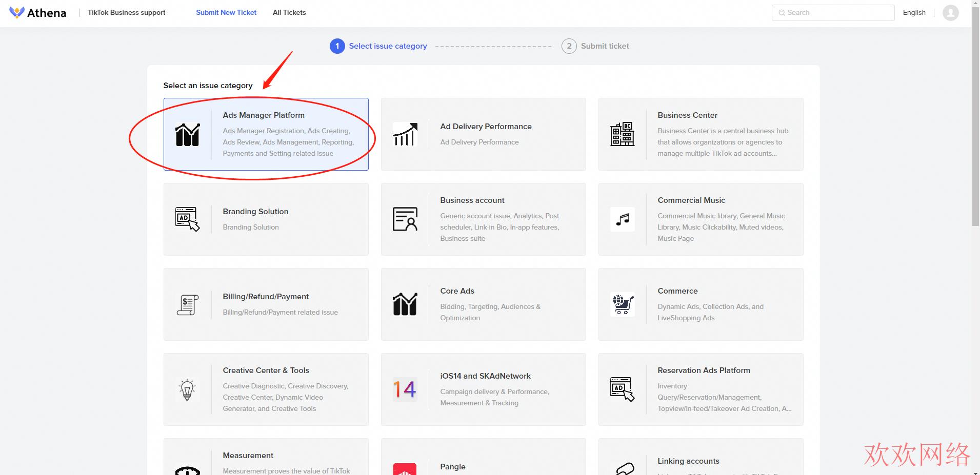The width and height of the screenshot is (980, 475).
Task: Choose the Ad Delivery Performance title
Action: point(486,127)
